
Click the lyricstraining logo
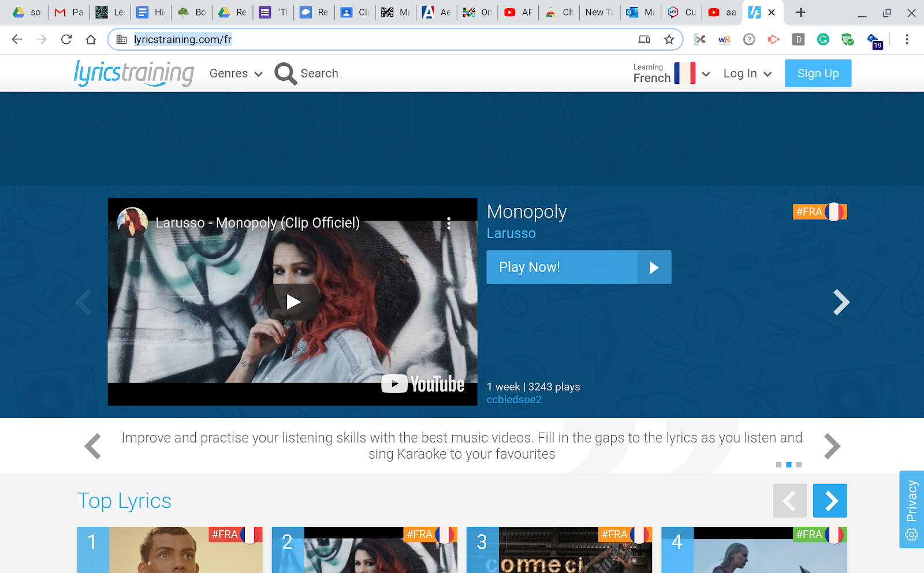(134, 73)
